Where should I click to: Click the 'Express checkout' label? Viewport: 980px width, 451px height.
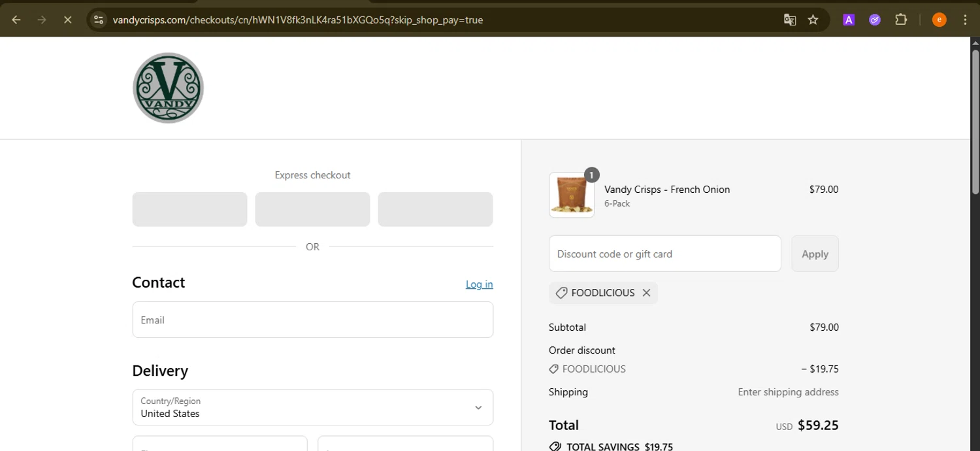[x=312, y=175]
